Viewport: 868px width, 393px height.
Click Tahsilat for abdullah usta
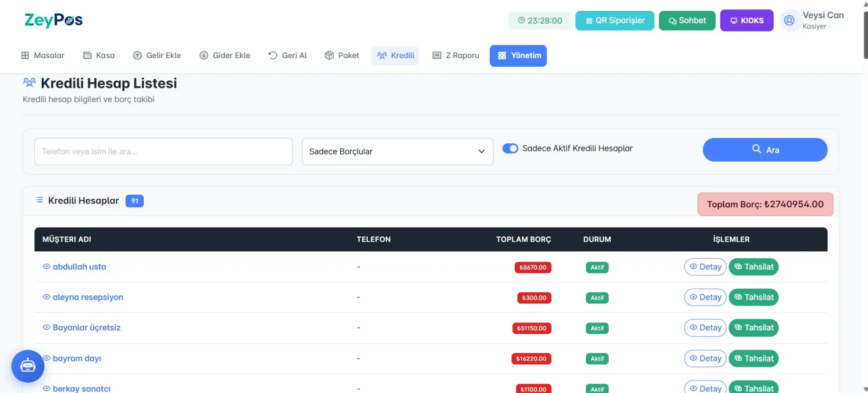click(x=754, y=267)
